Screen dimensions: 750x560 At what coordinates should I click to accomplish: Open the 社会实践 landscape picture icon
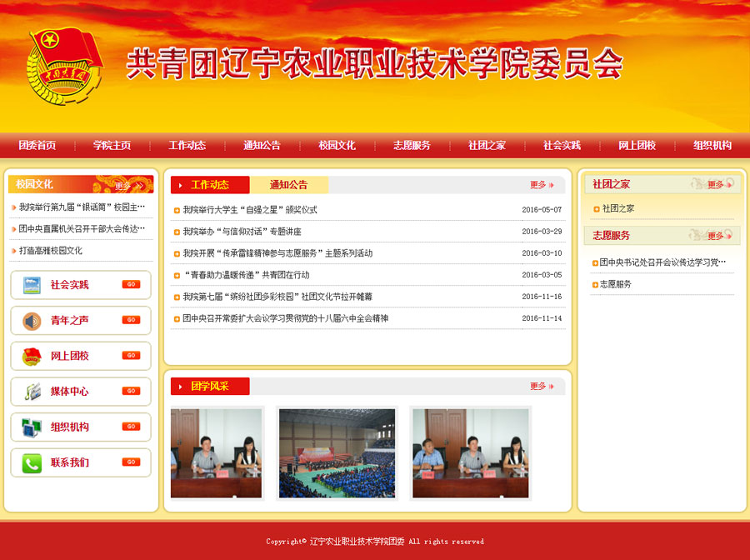pos(32,285)
